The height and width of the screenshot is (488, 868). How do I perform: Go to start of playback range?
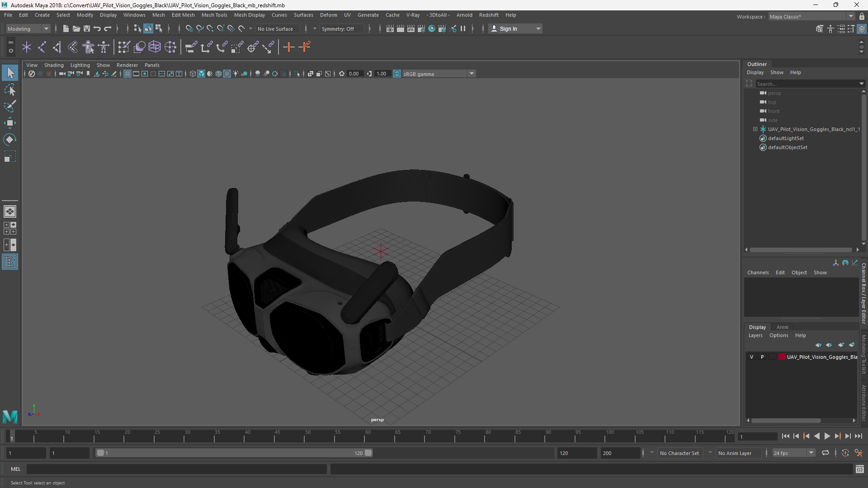(785, 436)
